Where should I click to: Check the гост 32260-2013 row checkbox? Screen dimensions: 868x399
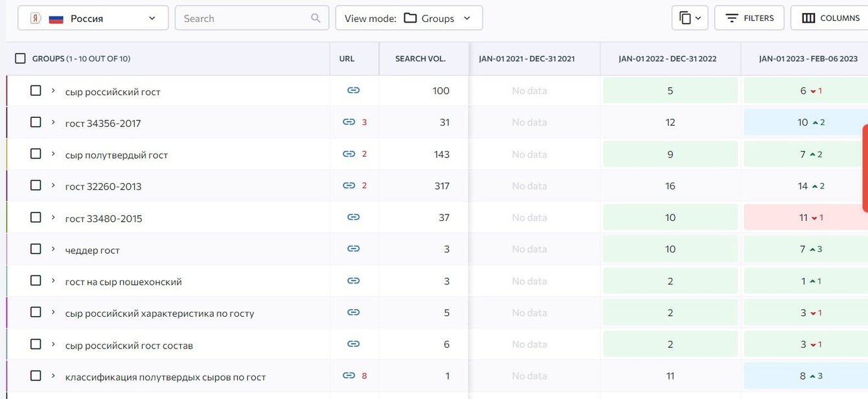coord(36,185)
